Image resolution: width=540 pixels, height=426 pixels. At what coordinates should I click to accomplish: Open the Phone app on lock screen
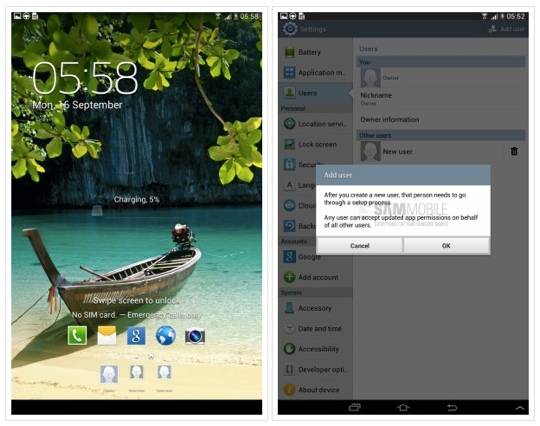coord(77,335)
